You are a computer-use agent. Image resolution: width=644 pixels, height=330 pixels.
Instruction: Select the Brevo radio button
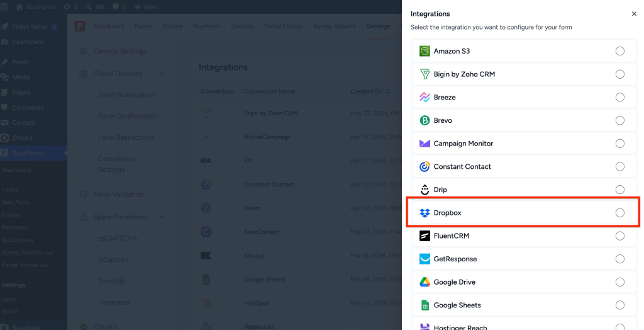(619, 120)
